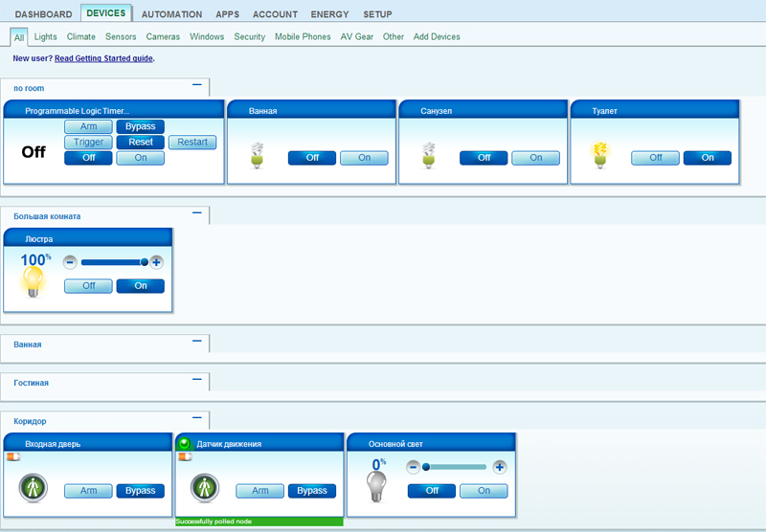Arm the Programmable Logic Timer
Image resolution: width=766 pixels, height=532 pixels.
tap(88, 126)
